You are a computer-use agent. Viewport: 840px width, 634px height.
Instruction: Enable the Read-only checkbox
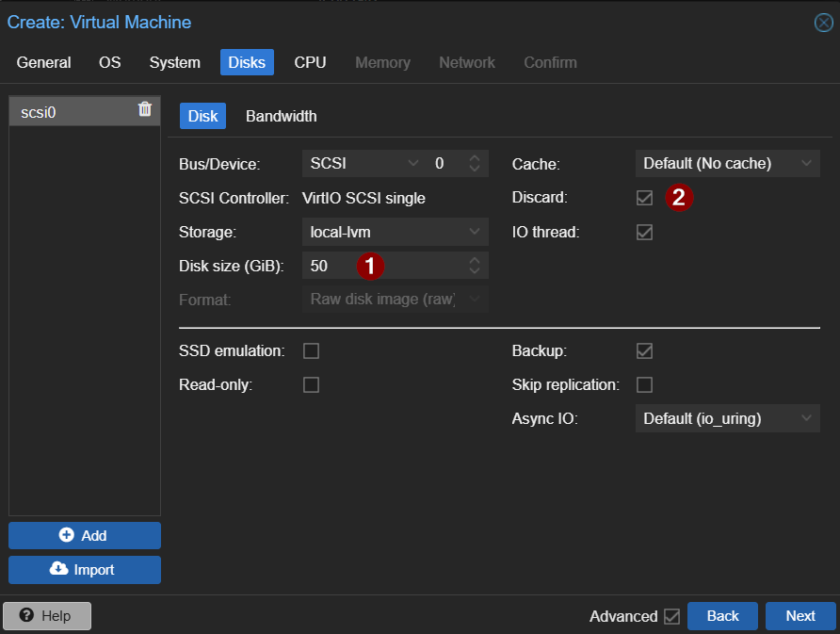click(x=311, y=384)
